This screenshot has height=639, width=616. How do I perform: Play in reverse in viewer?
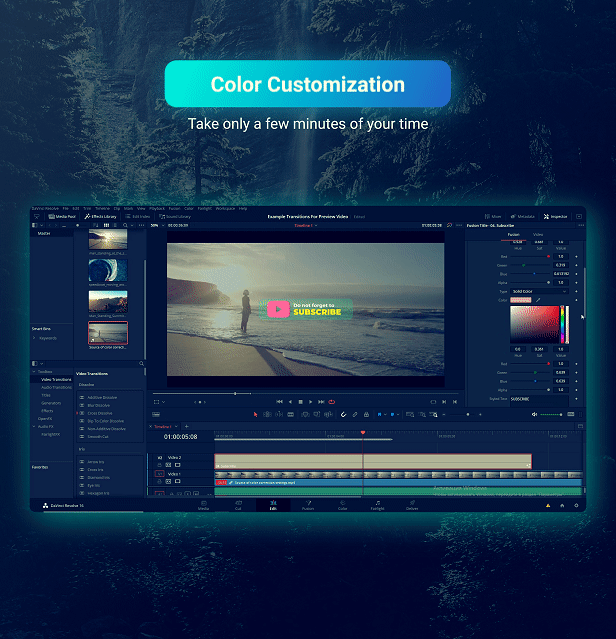pos(290,402)
